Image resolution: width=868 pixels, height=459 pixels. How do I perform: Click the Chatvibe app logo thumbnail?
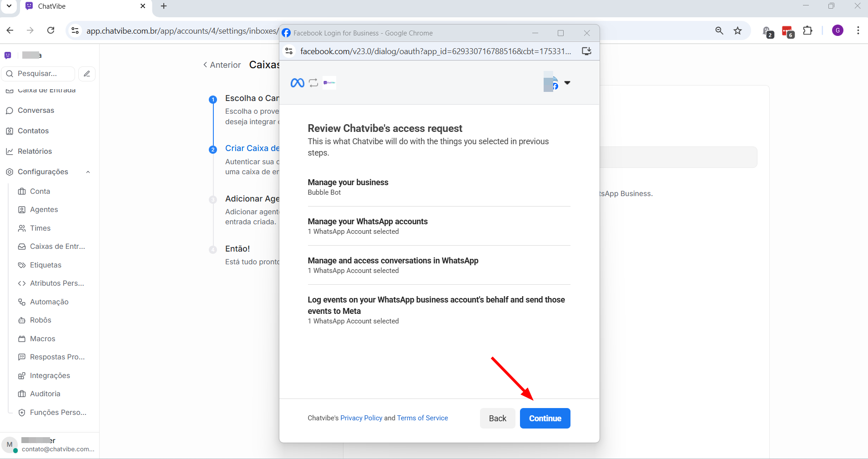pos(329,83)
